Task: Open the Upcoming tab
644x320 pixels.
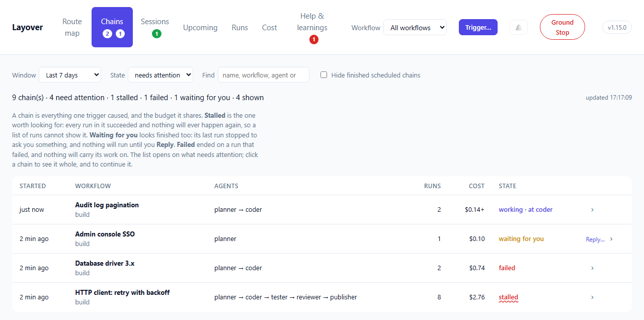Action: (x=200, y=28)
